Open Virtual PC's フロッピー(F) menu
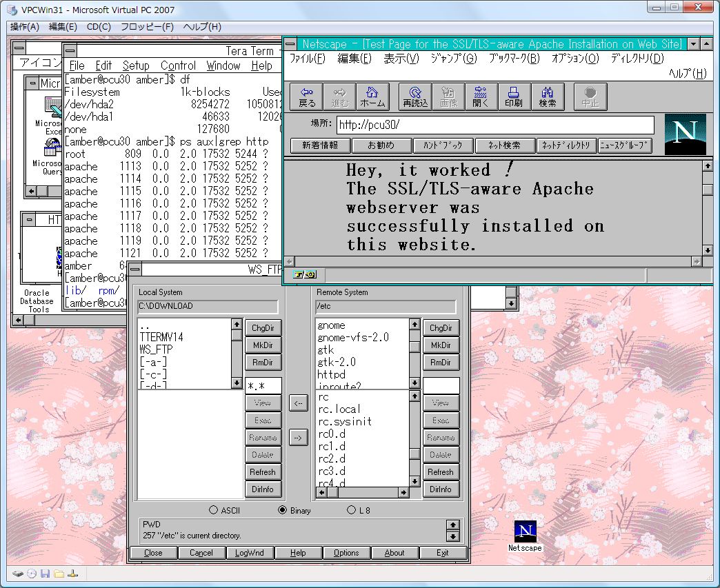 click(x=147, y=27)
